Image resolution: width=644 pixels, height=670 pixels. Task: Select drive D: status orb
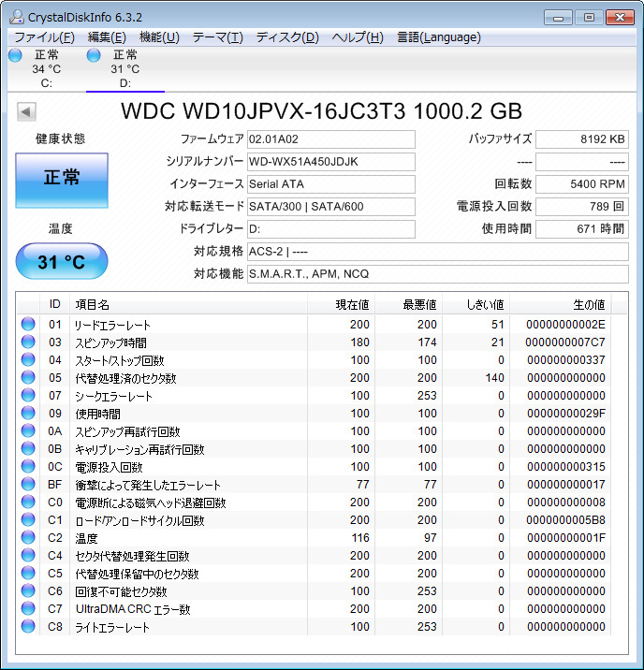[x=94, y=56]
